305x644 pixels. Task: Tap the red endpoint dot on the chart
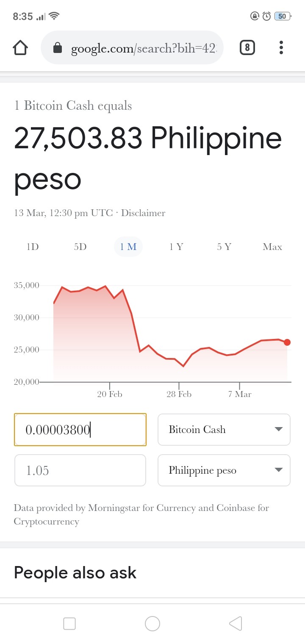tap(287, 342)
